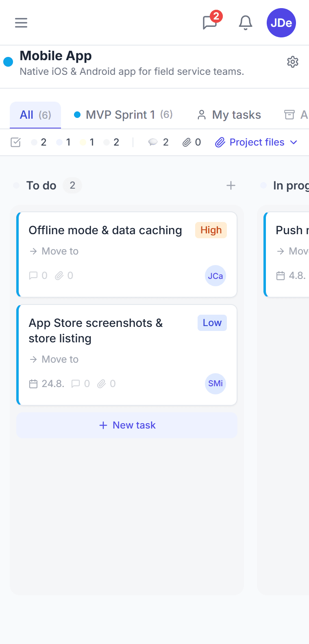309x644 pixels.
Task: Open the hamburger navigation menu
Action: [21, 23]
